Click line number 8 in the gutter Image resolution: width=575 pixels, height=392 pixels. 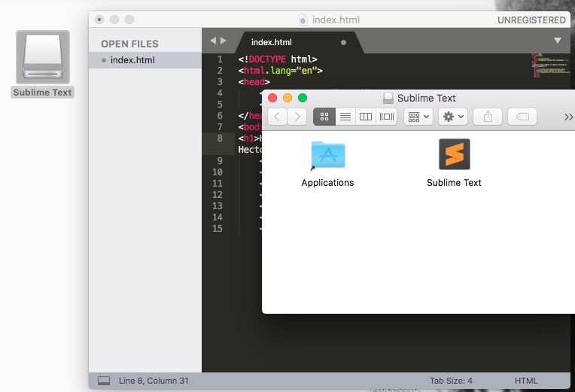(x=220, y=138)
